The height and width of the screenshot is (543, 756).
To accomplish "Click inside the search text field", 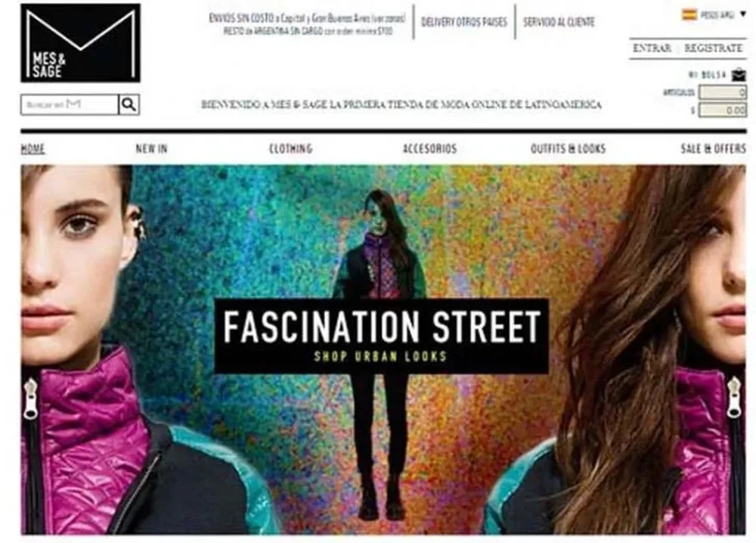I will [70, 104].
